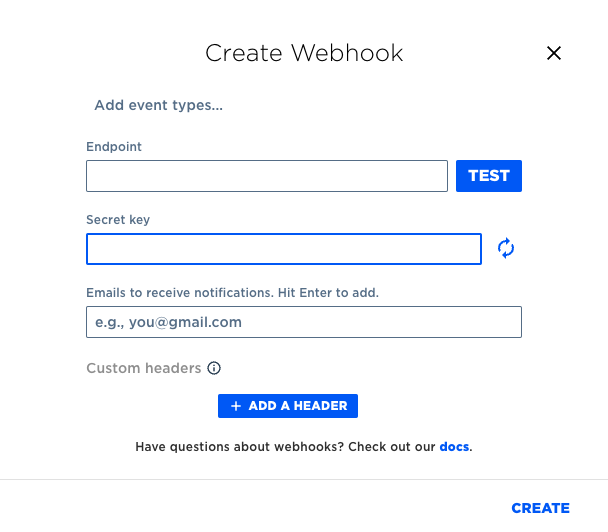Click the plus icon in ADD A HEADER
This screenshot has width=608, height=532.
pos(236,406)
